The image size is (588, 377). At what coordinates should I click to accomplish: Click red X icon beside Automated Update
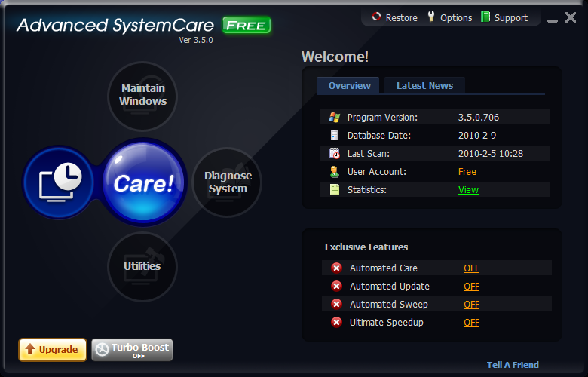pos(336,287)
